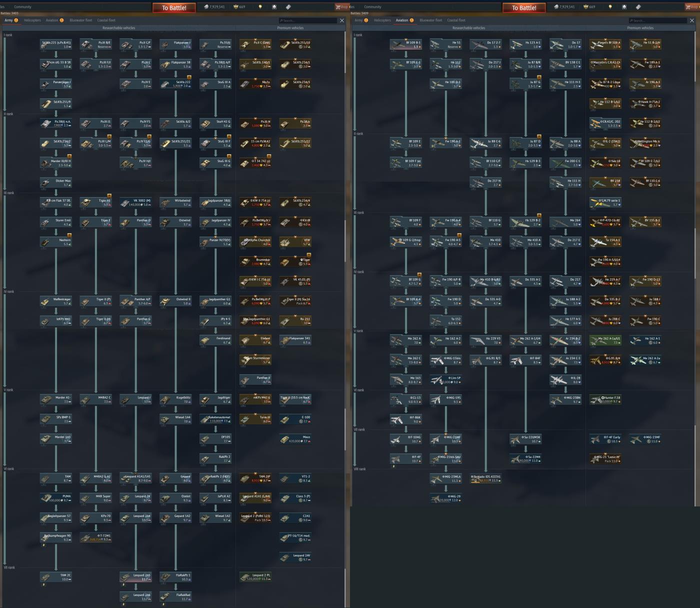Select the TAM 2C tank
This screenshot has height=608, width=700.
55,577
